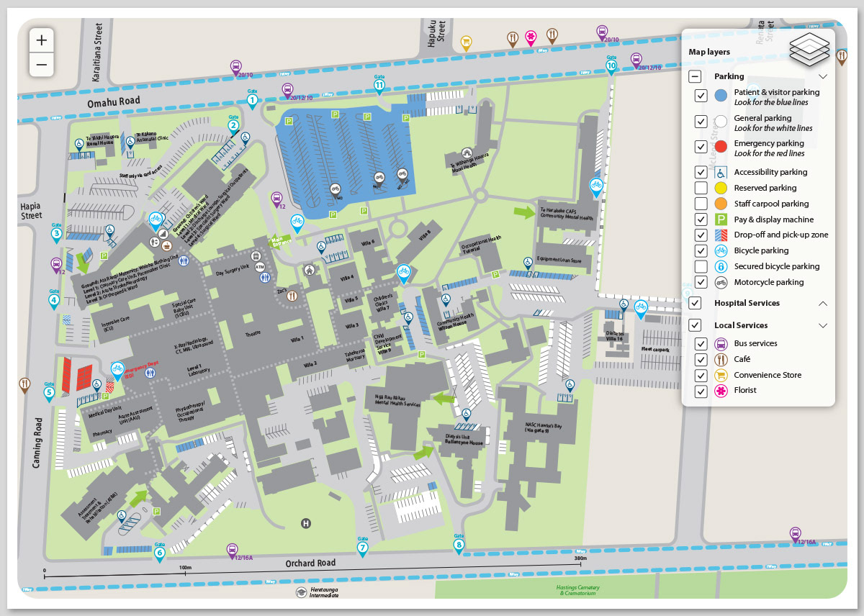Click the Gate 10 marker on Omahu Road
Image resolution: width=864 pixels, height=616 pixels.
(611, 65)
